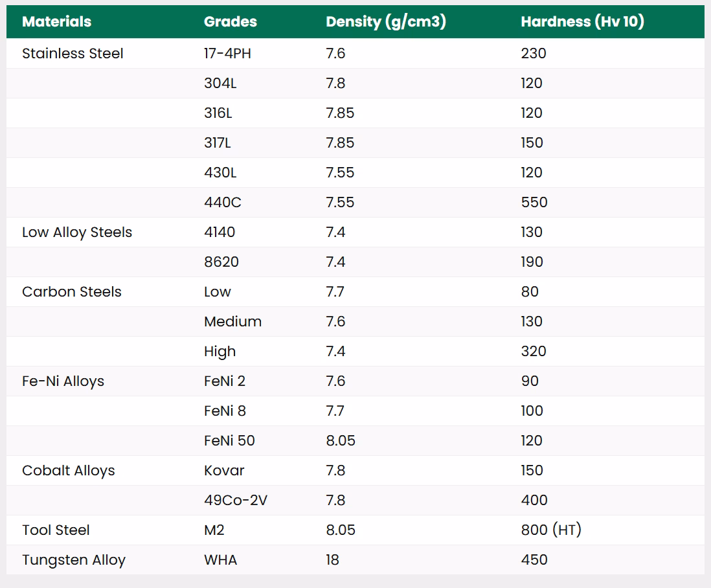Click the Density (g/cm3) column header
Screen dimensions: 711x588
(386, 21)
